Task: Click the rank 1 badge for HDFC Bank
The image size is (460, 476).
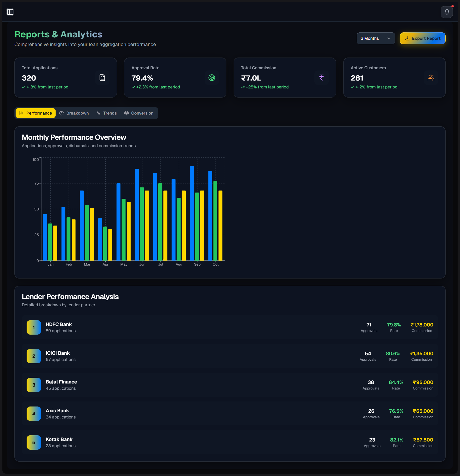Action: 34,327
